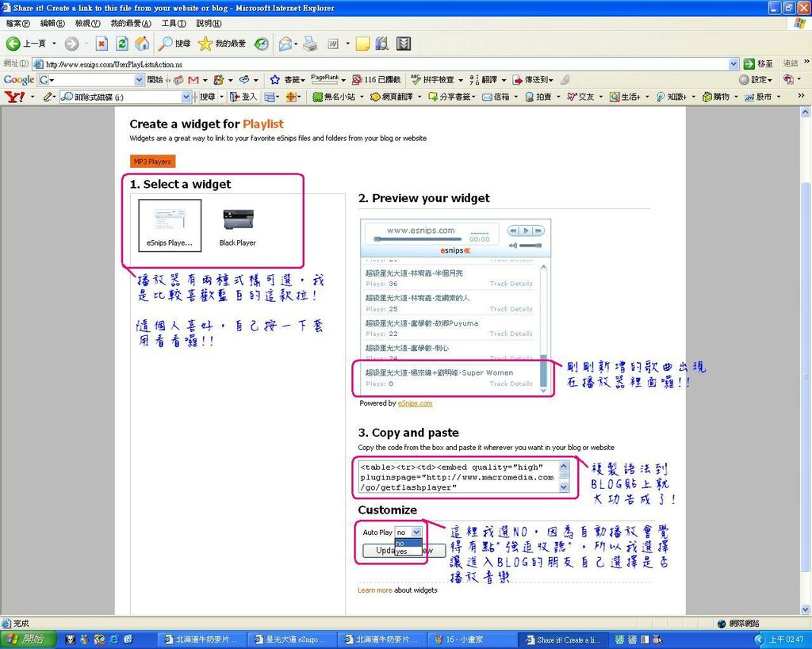Viewport: 812px width, 649px height.
Task: Refresh the page with green arrows icon
Action: tap(121, 44)
